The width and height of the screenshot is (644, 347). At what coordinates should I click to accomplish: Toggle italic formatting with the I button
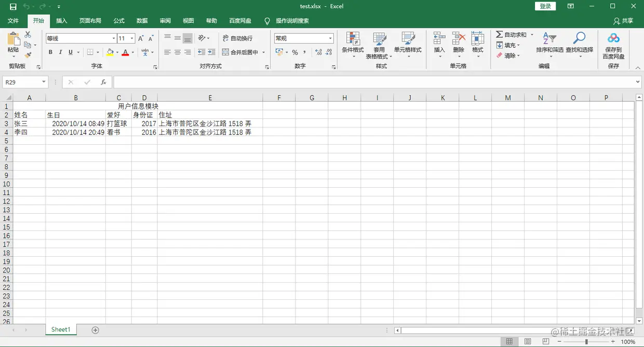(x=60, y=52)
